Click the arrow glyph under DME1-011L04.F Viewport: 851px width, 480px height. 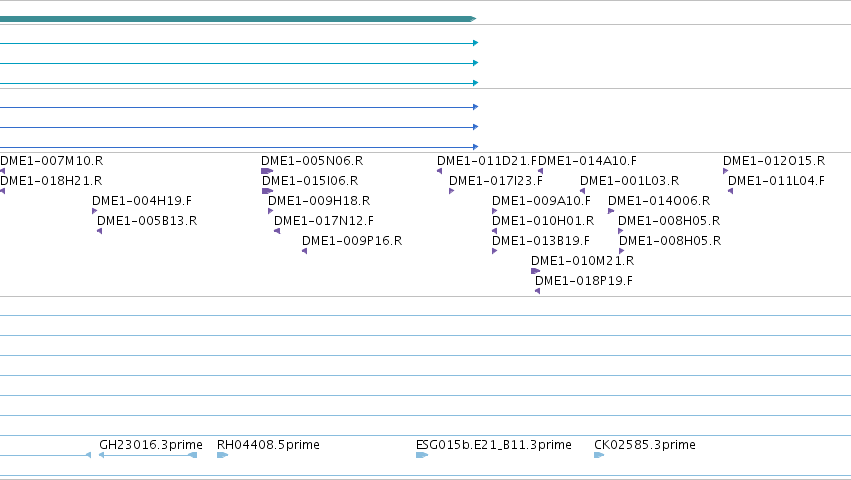pos(731,191)
